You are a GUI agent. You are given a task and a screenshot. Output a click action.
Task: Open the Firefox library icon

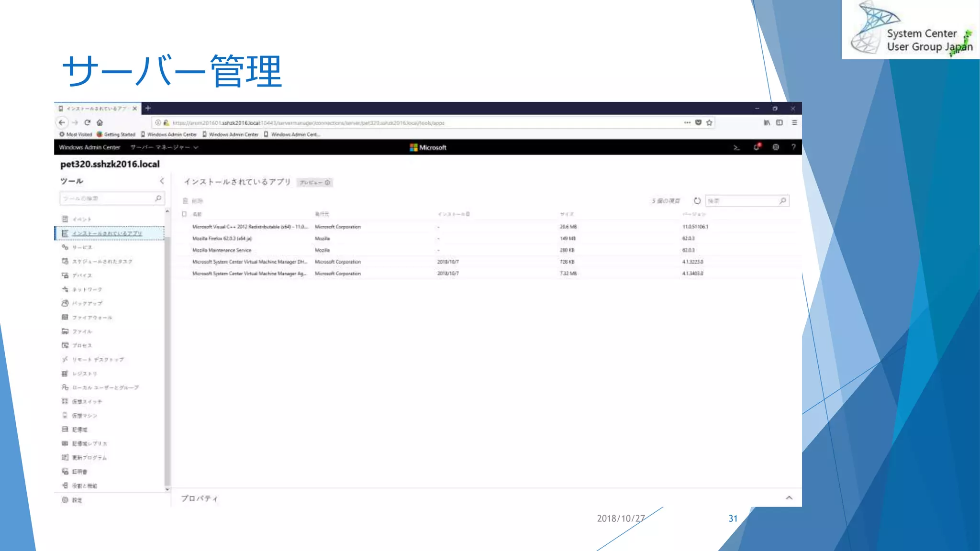767,122
